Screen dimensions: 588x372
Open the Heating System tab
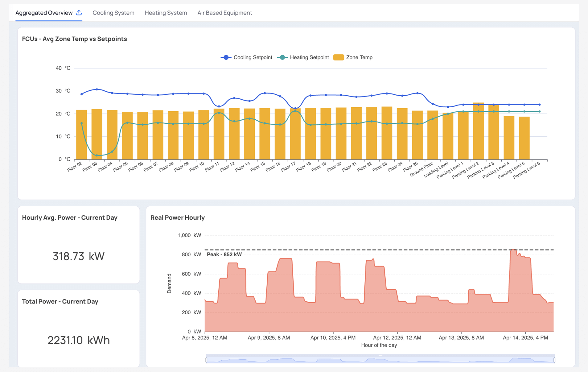click(166, 13)
